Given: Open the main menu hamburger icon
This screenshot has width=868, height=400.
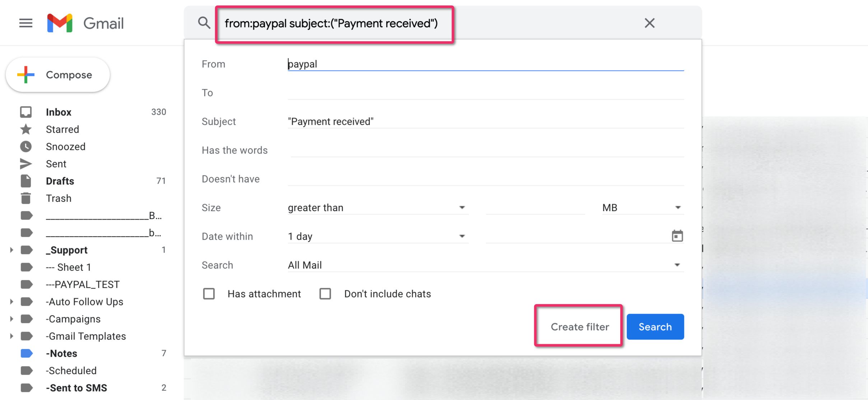Looking at the screenshot, I should click(26, 23).
